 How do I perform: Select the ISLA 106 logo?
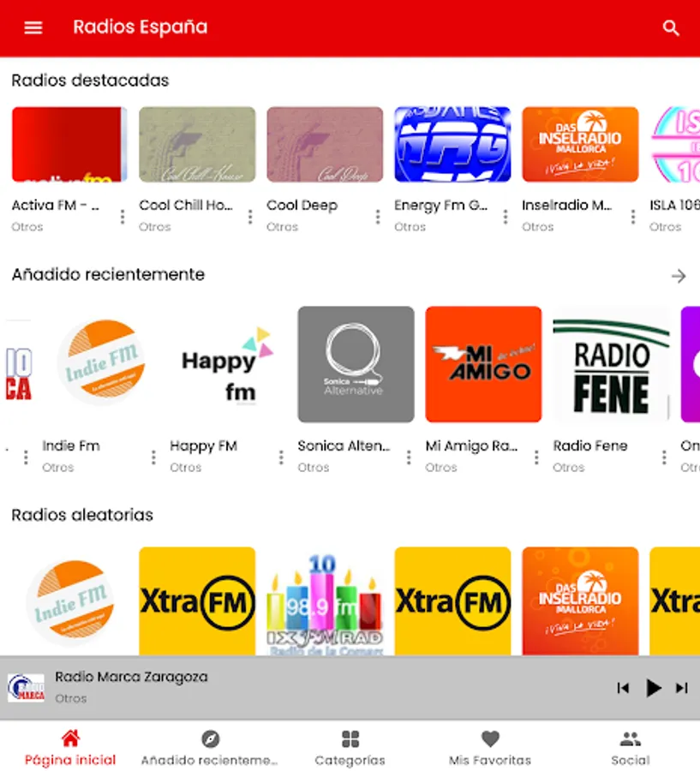(x=675, y=144)
